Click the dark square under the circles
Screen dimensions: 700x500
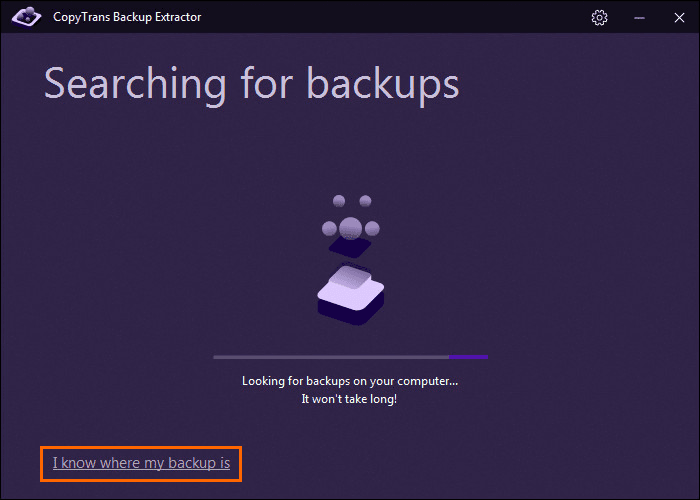point(351,246)
